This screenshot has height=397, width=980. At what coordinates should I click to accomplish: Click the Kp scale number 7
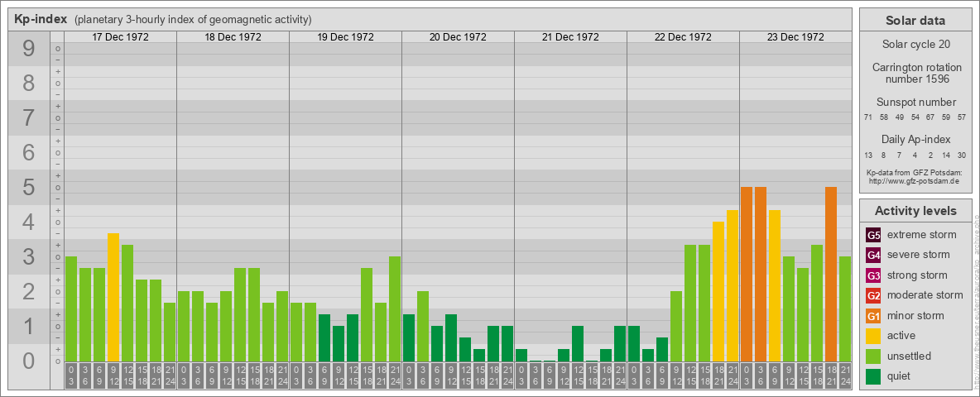[29, 118]
